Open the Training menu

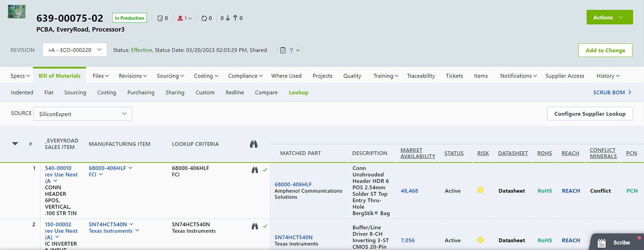[x=386, y=76]
